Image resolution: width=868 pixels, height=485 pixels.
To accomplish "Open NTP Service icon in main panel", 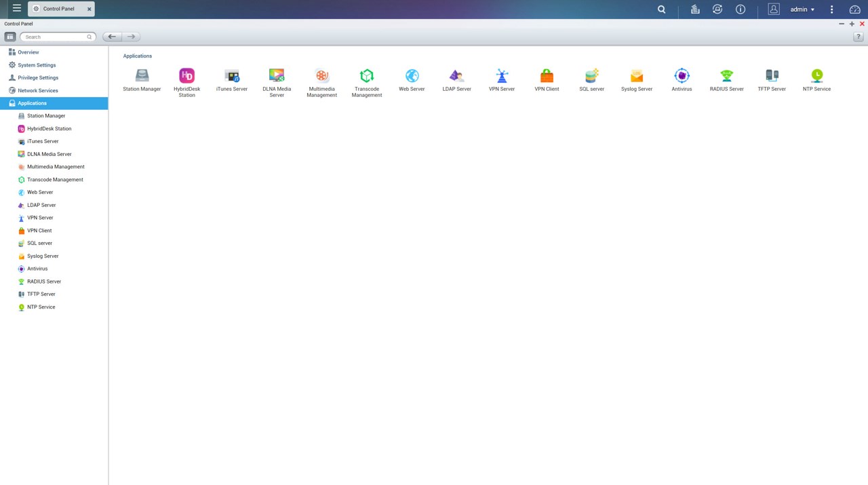I will tap(816, 75).
